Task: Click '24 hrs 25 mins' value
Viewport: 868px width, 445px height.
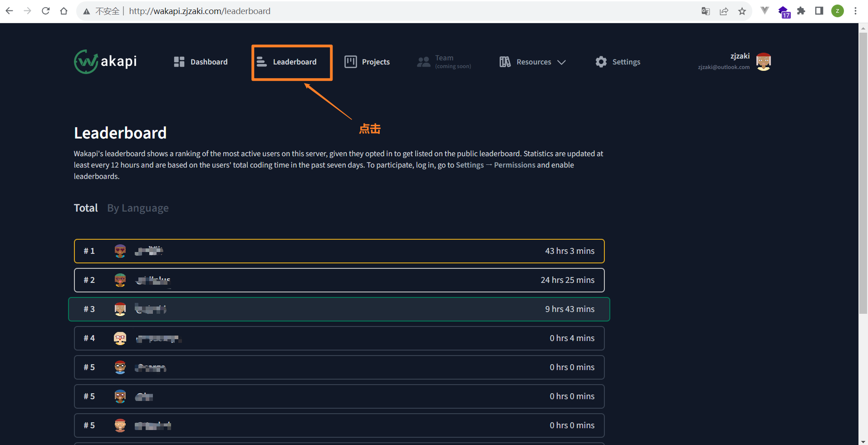Action: click(568, 280)
